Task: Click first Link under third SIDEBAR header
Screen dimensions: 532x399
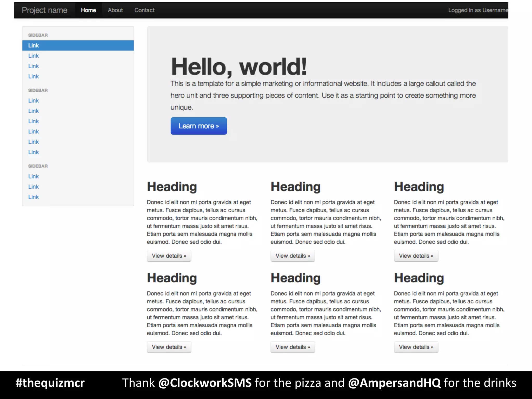Action: (x=34, y=176)
